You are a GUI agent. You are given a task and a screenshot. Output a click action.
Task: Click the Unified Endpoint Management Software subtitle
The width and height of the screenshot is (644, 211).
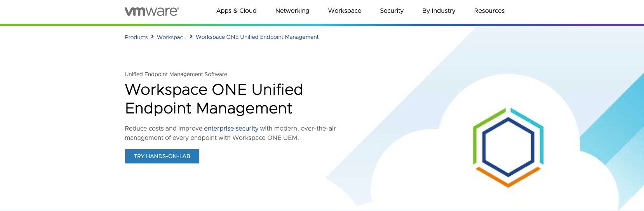176,74
